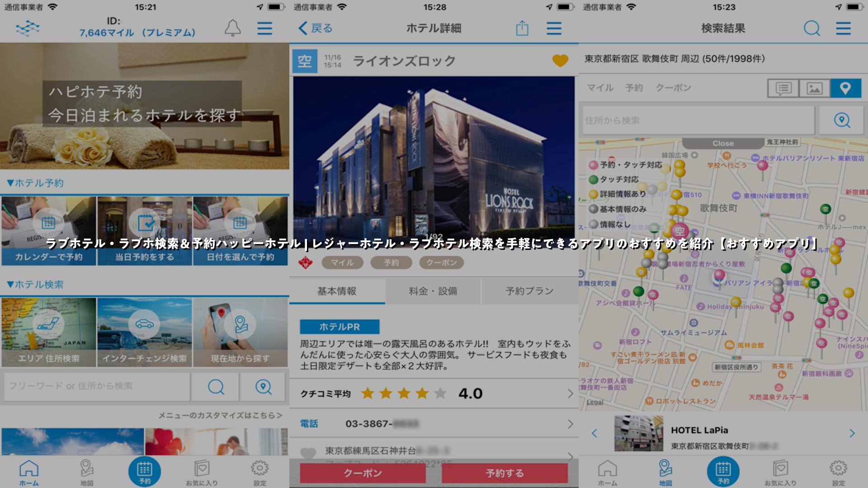Show next hotel with right arrow
The image size is (868, 488).
pyautogui.click(x=852, y=434)
